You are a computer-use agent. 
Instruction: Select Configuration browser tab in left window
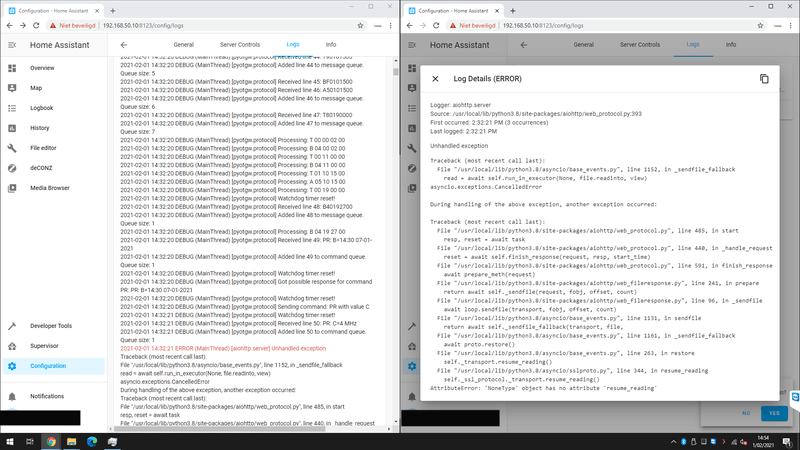coord(54,11)
